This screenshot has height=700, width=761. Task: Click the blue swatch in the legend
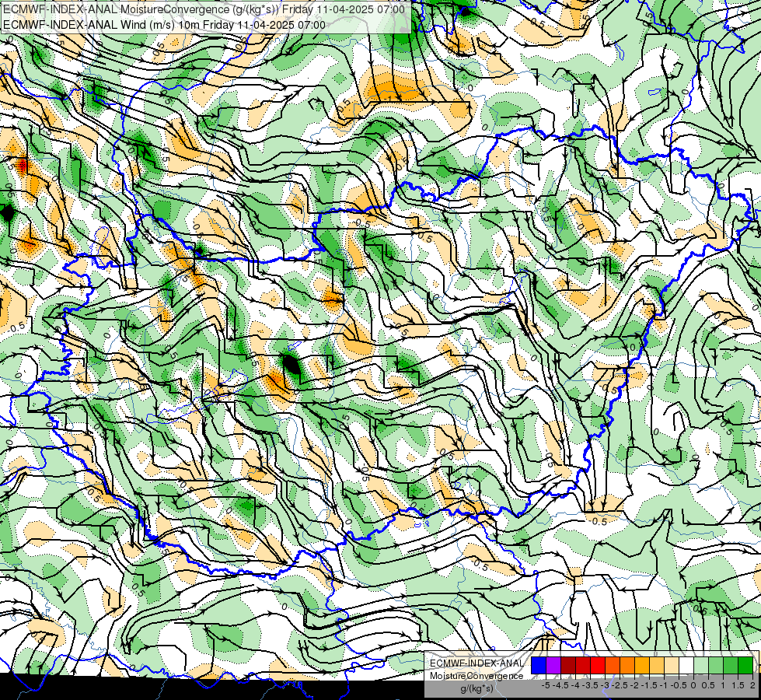point(539,666)
